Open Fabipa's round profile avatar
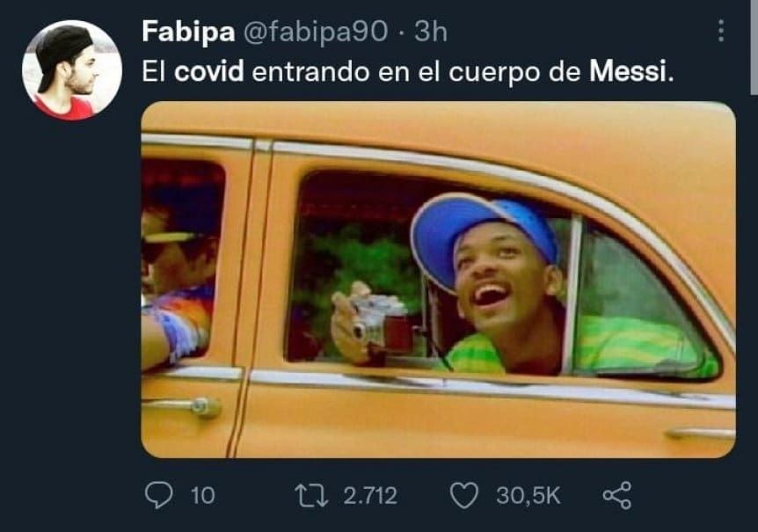 (72, 70)
